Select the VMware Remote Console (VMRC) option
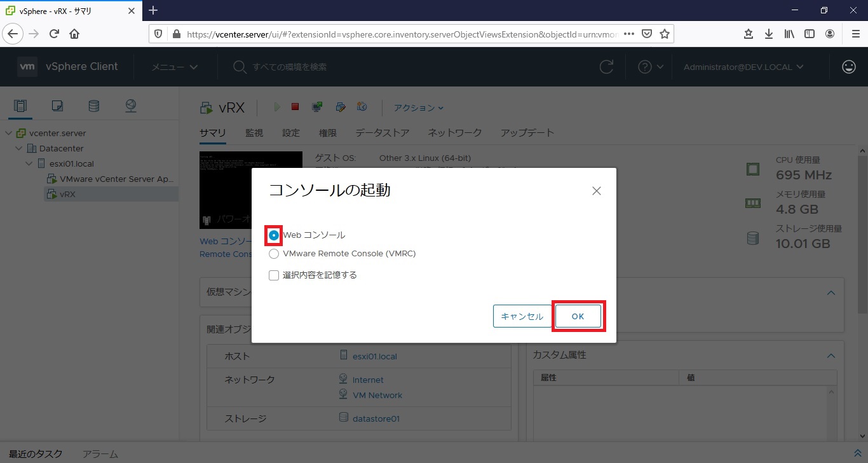868x463 pixels. click(x=274, y=254)
